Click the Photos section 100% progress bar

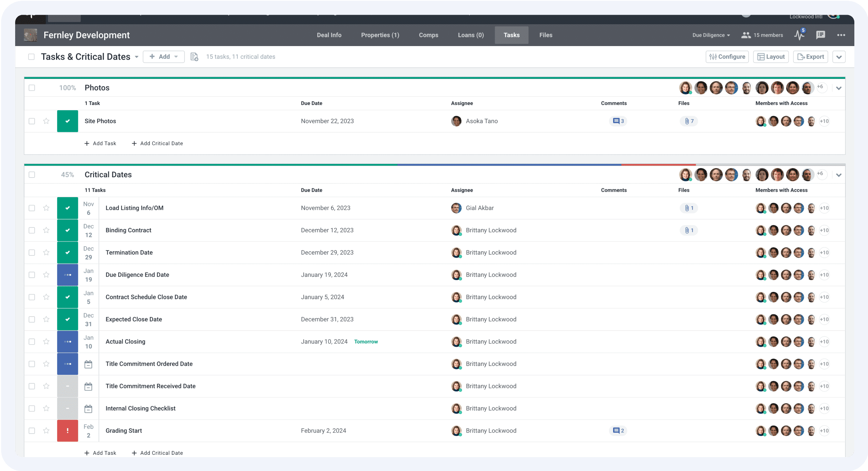coord(435,78)
